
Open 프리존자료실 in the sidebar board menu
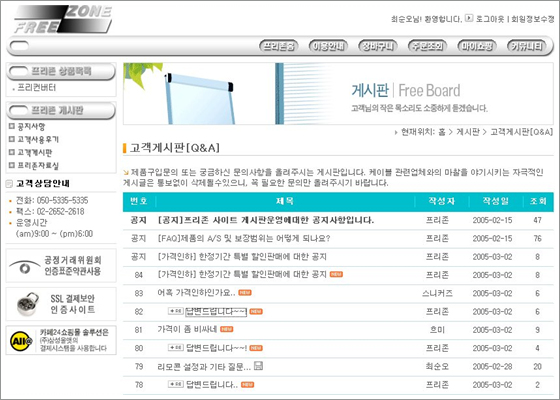click(38, 165)
